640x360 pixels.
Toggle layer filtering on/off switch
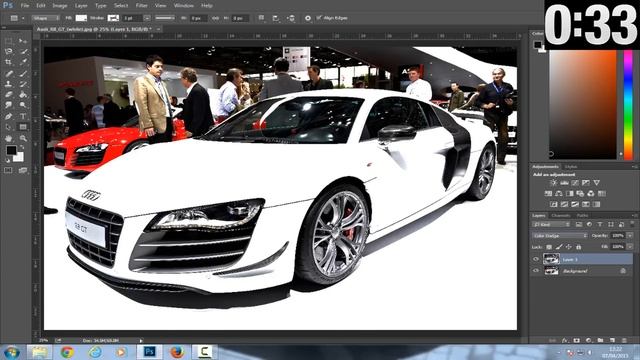[x=632, y=224]
